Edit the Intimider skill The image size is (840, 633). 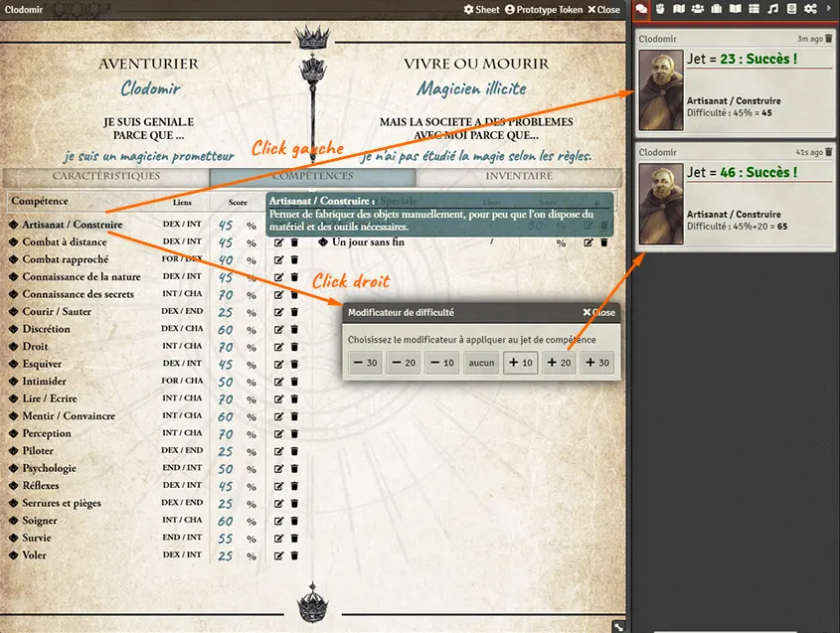(278, 382)
